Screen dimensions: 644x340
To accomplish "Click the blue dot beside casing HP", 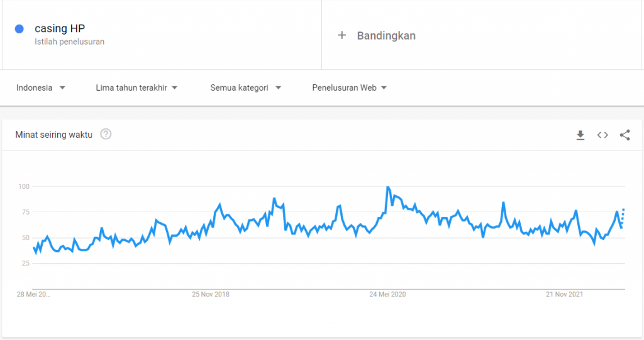I will 19,29.
